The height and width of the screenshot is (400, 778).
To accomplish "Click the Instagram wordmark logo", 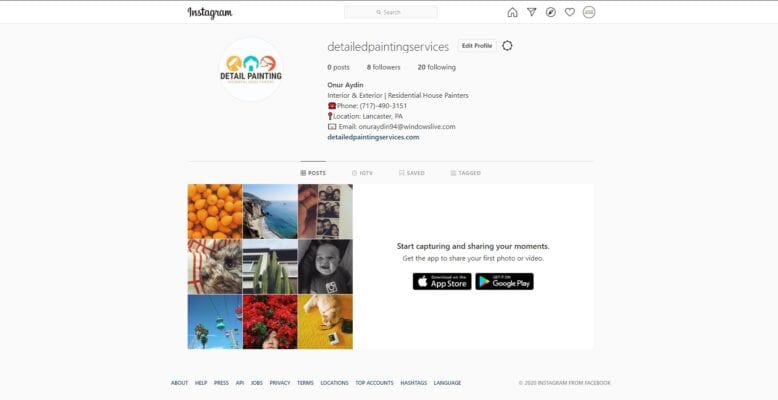I will (x=209, y=12).
